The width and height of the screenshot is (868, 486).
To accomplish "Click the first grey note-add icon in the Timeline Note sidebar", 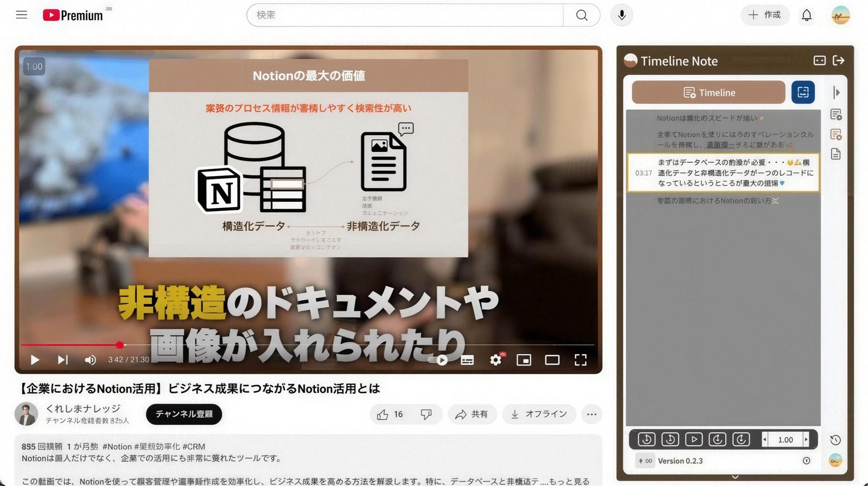I will [x=836, y=114].
